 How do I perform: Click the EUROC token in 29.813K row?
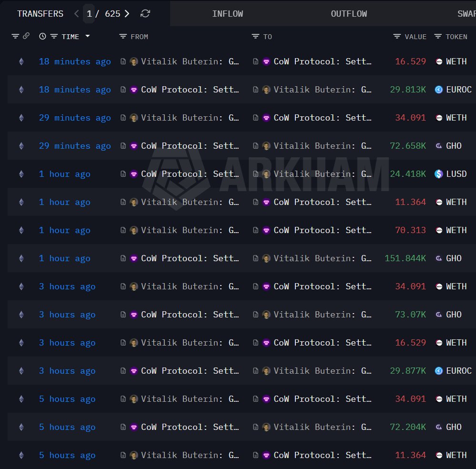pos(459,90)
